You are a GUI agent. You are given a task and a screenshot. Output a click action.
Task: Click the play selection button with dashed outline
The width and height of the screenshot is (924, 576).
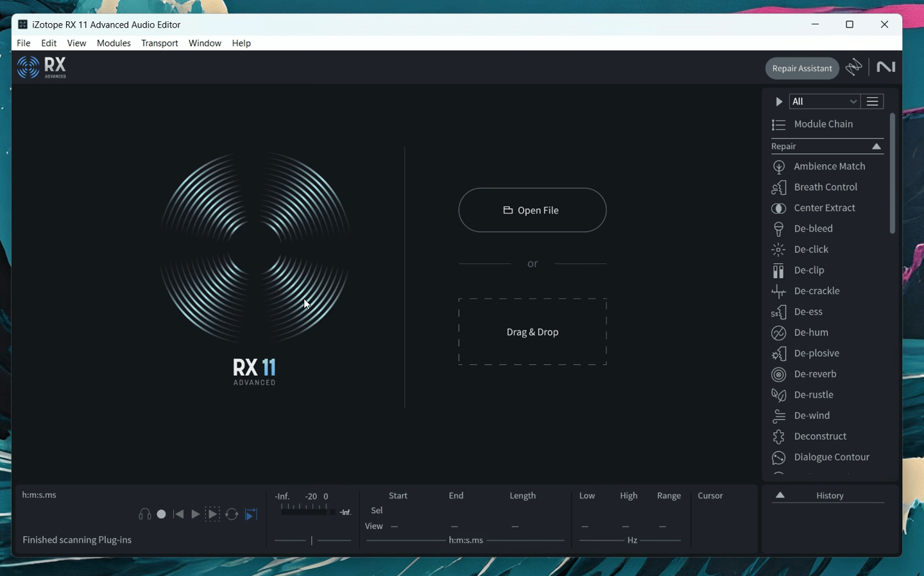(x=212, y=514)
